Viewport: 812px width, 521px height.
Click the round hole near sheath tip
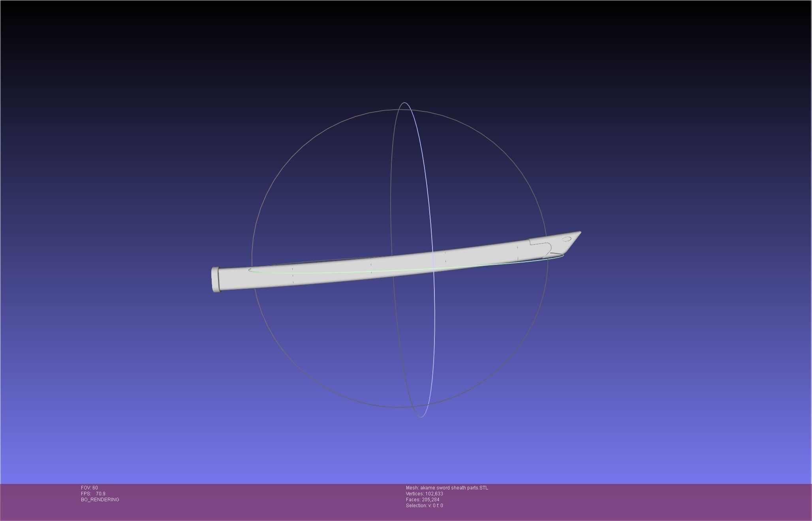pos(566,239)
